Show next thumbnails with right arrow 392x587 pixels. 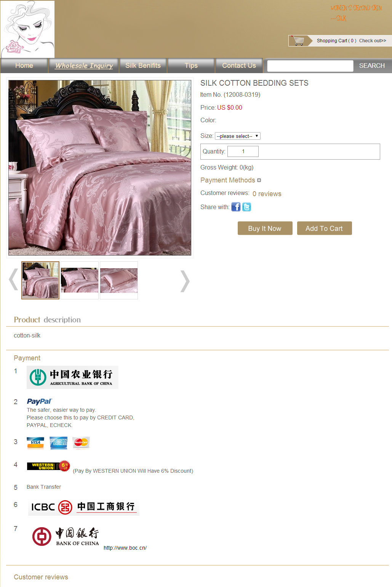185,281
